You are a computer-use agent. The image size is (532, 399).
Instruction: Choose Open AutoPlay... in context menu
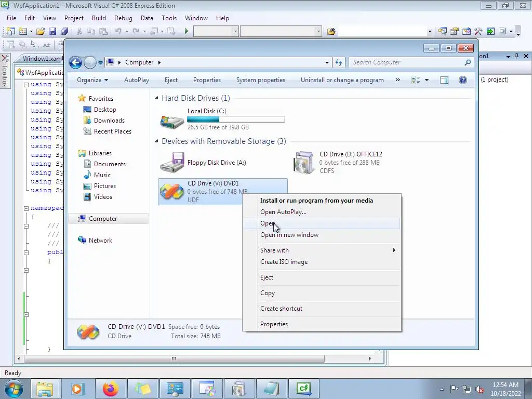pyautogui.click(x=322, y=212)
